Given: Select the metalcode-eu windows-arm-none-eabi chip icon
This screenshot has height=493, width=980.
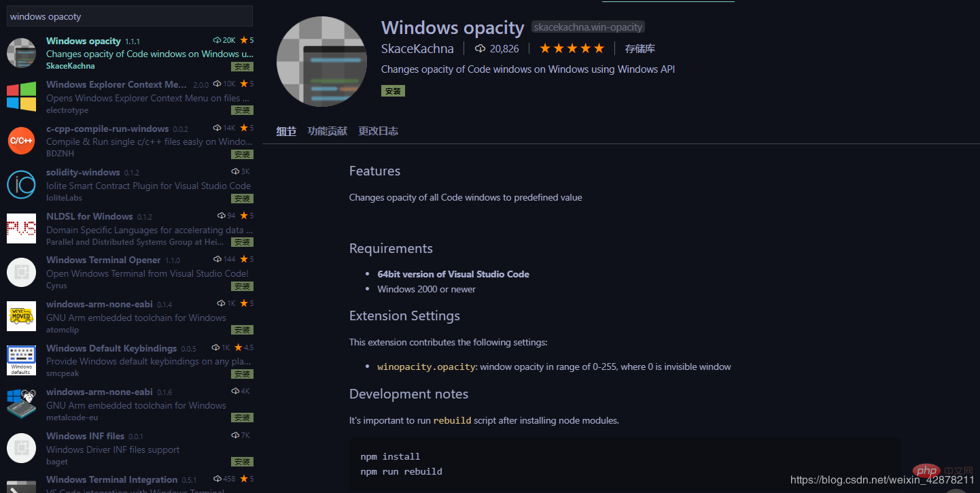Looking at the screenshot, I should pos(21,404).
